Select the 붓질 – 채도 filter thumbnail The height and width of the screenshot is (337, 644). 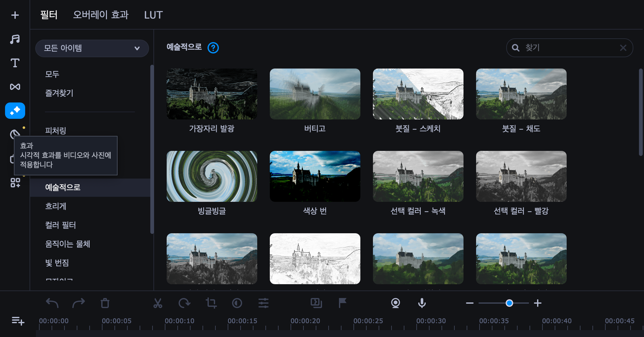tap(521, 94)
